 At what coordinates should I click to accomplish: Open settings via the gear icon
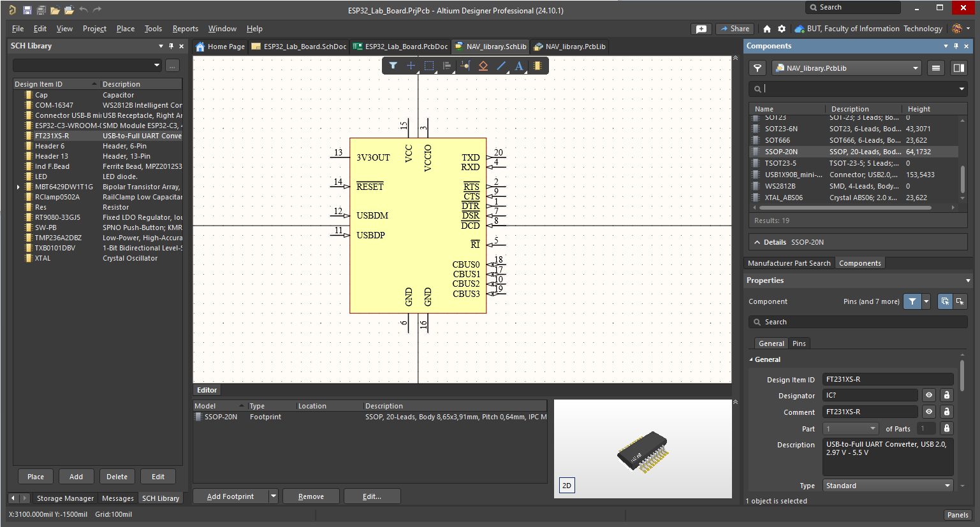(x=782, y=29)
